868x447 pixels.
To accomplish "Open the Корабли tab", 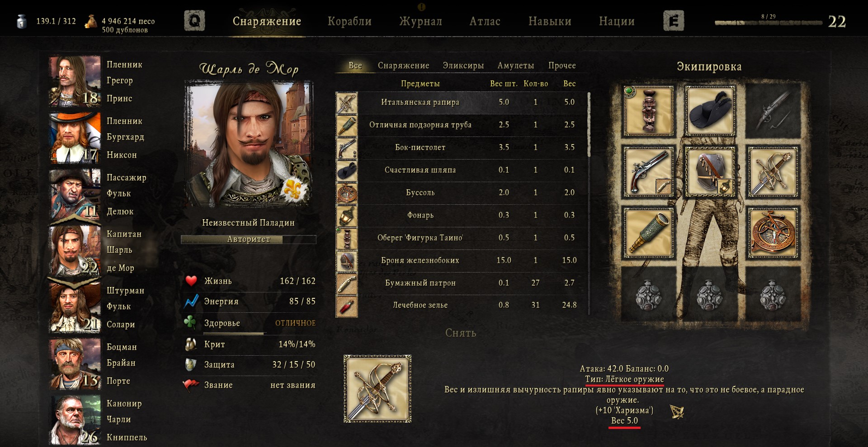I will tap(349, 21).
